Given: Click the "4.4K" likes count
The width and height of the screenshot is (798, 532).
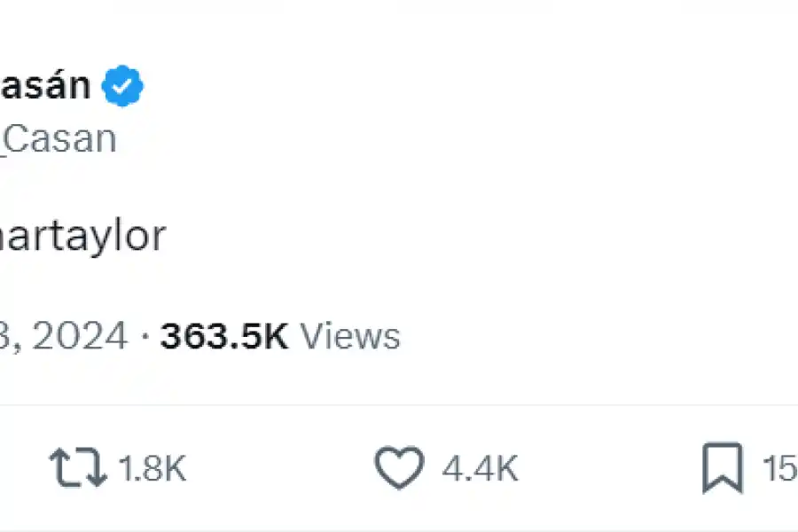Looking at the screenshot, I should point(480,470).
